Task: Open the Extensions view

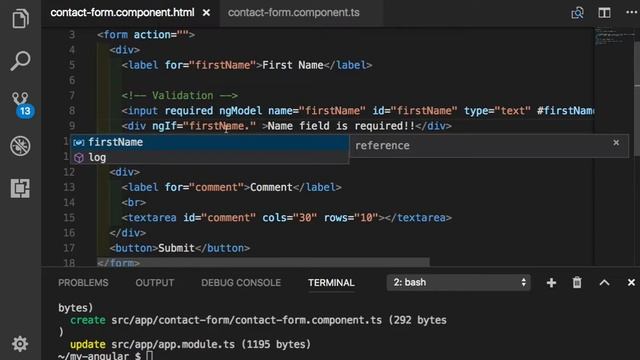Action: 20,188
